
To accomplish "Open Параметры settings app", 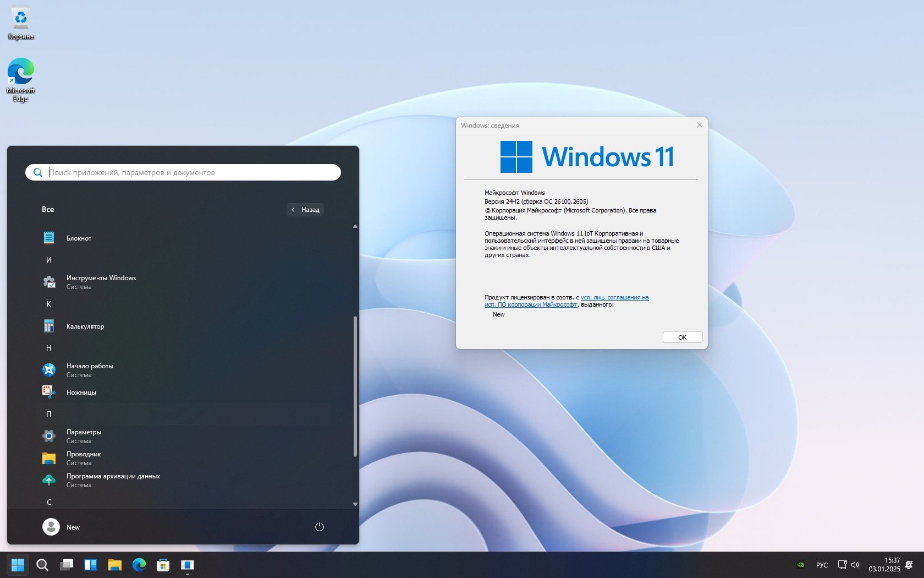I will tap(84, 435).
